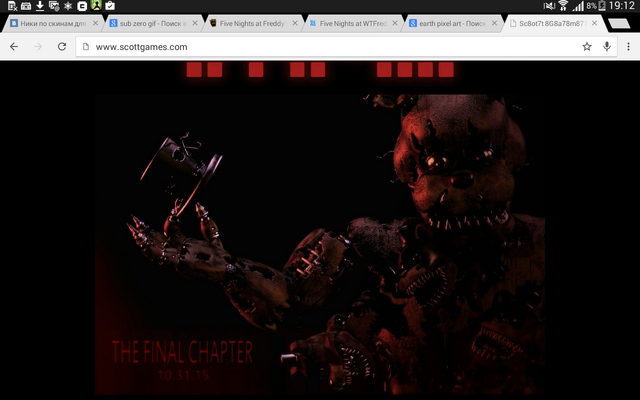Tap the muted sound status icon
640x400 pixels.
549,6
